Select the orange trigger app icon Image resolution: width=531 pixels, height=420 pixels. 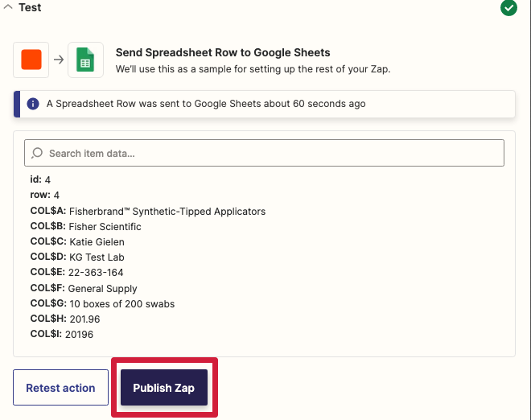[31, 60]
